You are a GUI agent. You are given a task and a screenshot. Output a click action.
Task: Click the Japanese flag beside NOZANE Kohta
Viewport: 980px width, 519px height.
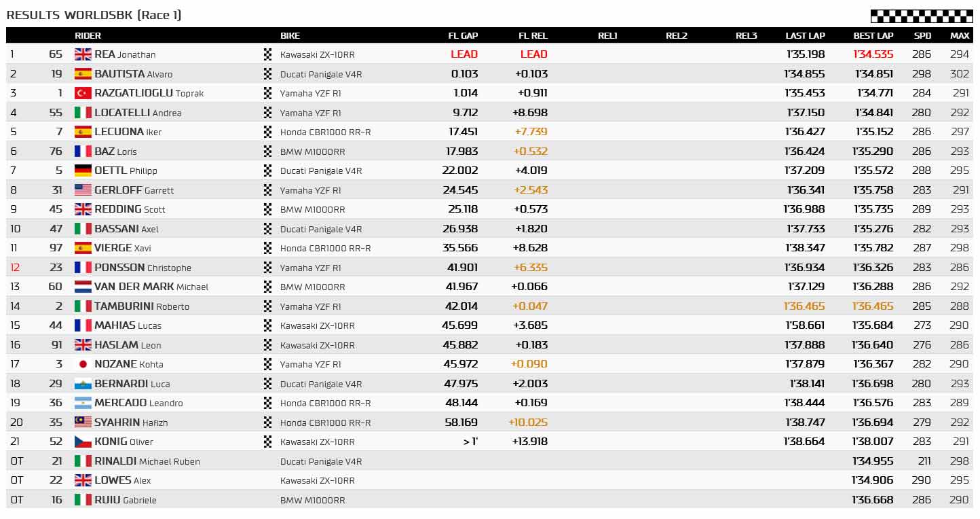click(83, 364)
